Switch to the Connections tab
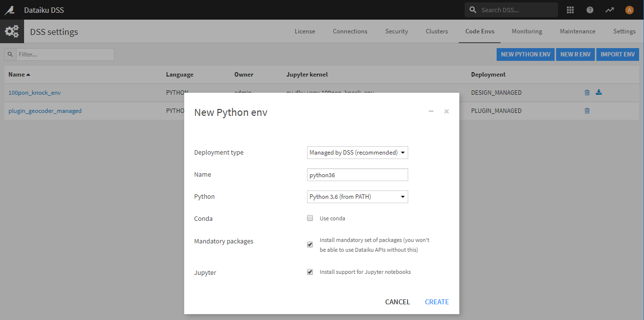Viewport: 644px width, 320px height. [350, 31]
